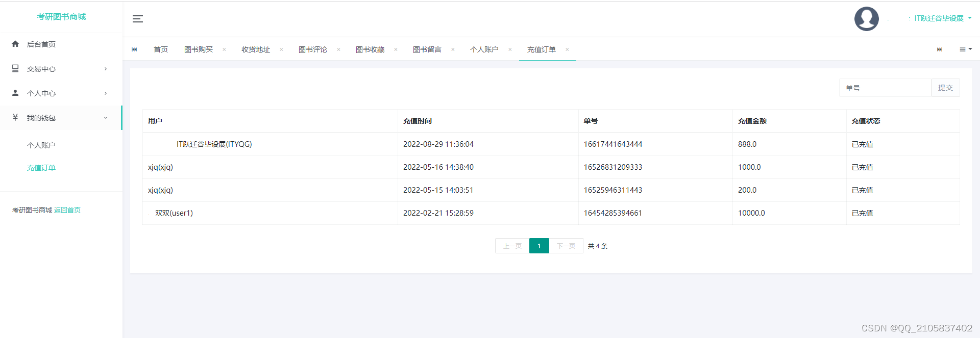Close the 图书购买 tab
This screenshot has height=338, width=980.
[x=224, y=49]
